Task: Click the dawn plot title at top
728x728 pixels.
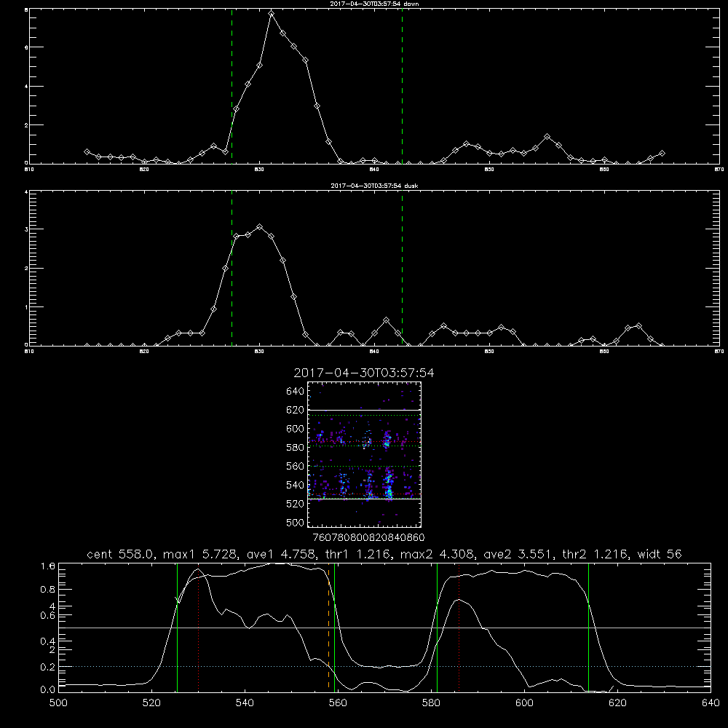Action: (x=375, y=4)
